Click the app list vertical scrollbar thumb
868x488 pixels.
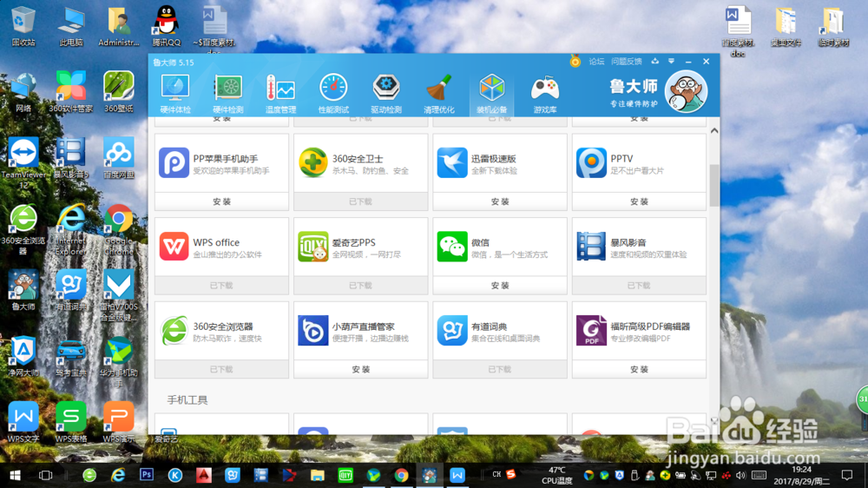(714, 185)
